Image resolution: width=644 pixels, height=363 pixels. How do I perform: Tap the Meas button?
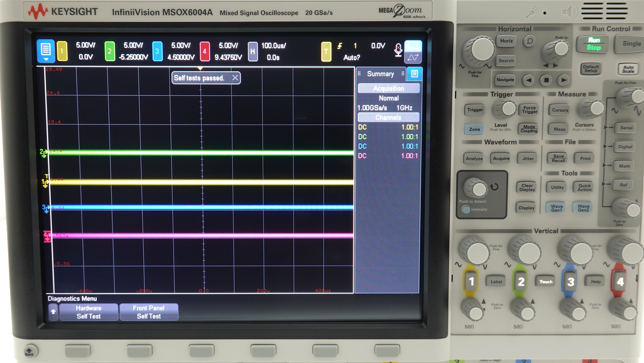click(x=559, y=129)
